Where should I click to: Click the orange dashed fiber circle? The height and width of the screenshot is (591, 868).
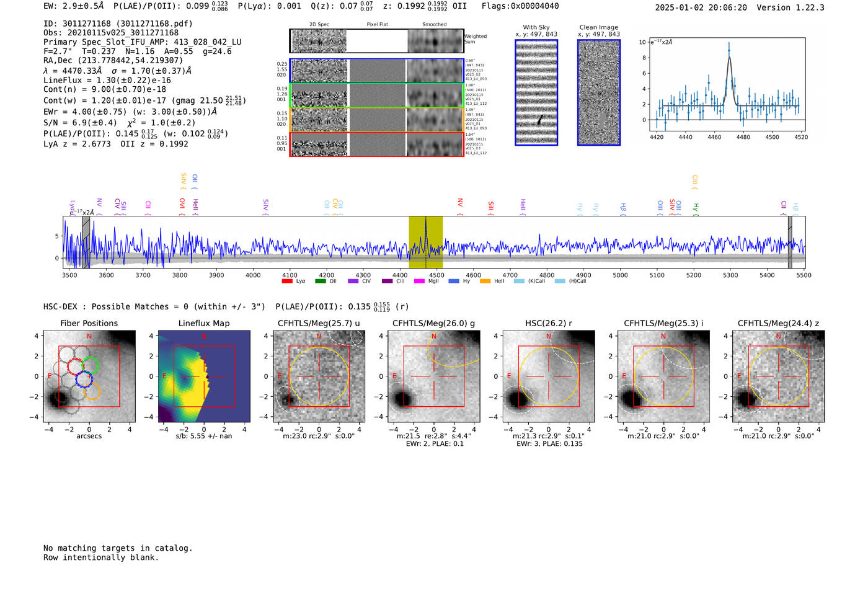(x=92, y=391)
